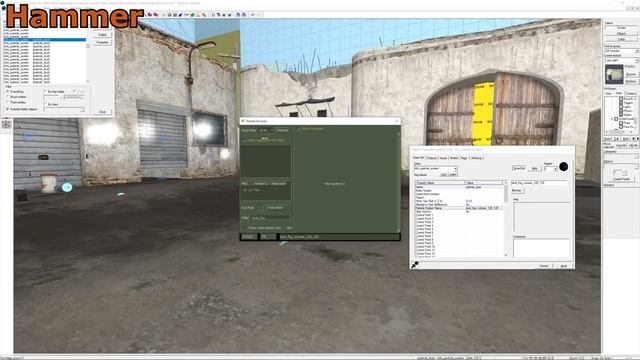The width and height of the screenshot is (640, 360).
Task: Click the Filter text field in Particle Browser
Action: 270,218
